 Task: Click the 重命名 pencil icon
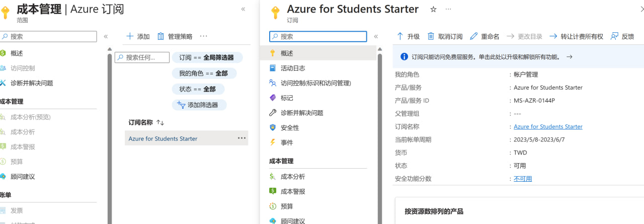tap(473, 36)
